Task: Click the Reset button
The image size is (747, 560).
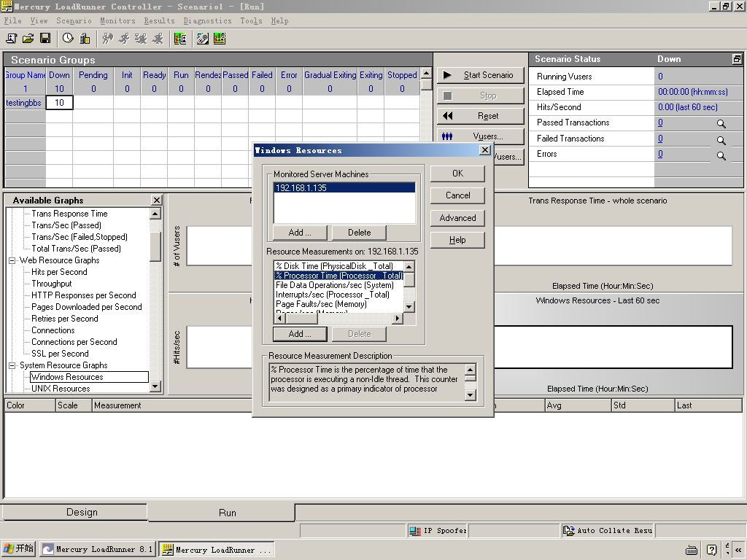Action: tap(480, 116)
